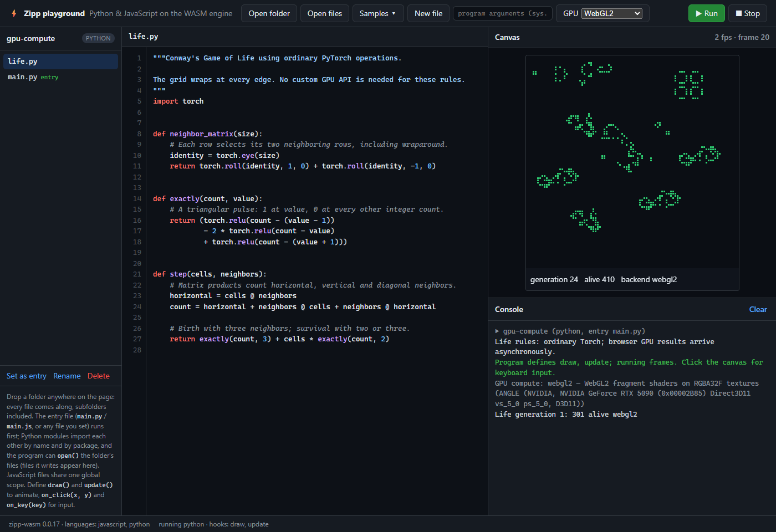
Task: Click the 'def exactly(count, value):' line
Action: click(208, 198)
